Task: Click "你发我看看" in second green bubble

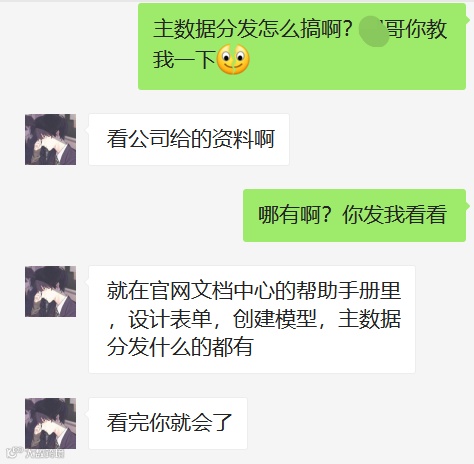Action: coord(394,215)
